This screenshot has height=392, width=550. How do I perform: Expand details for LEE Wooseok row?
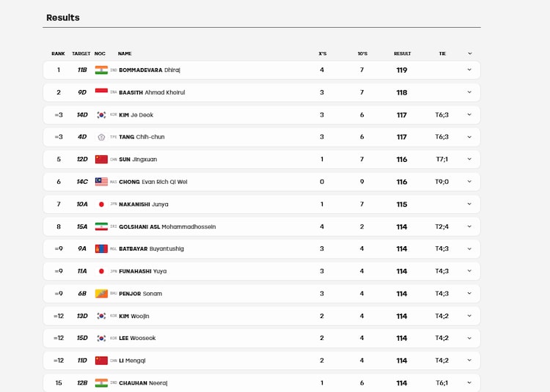point(469,338)
